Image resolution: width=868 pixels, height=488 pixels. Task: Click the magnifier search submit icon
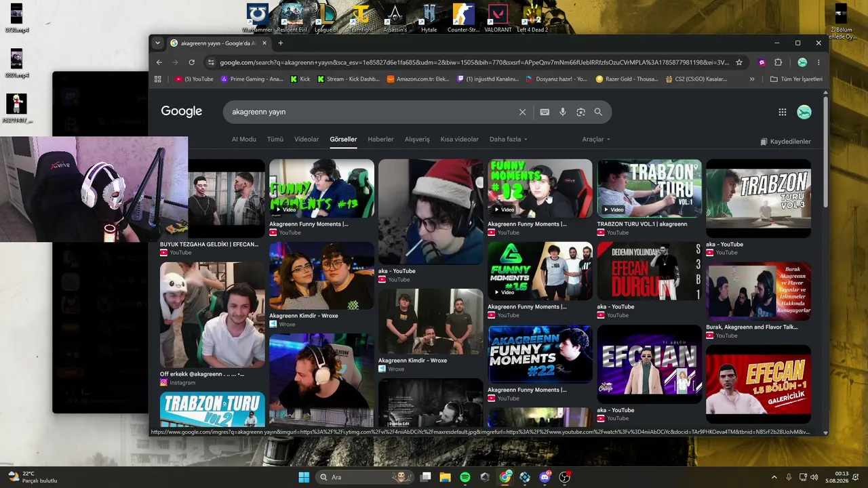[598, 112]
